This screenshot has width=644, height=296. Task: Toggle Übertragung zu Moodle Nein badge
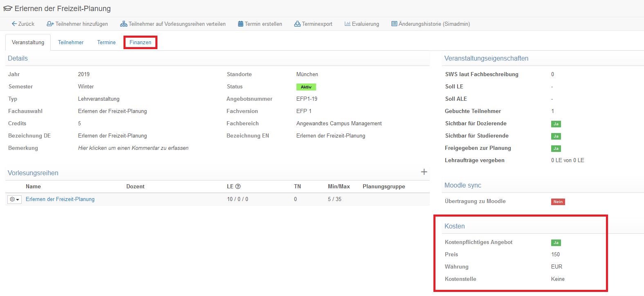(x=558, y=201)
